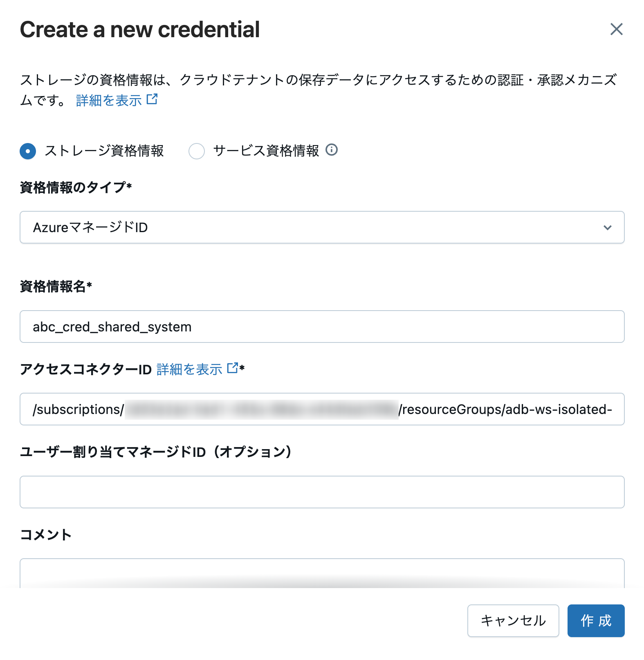Click the コメント field label
644x660 pixels.
coord(46,535)
